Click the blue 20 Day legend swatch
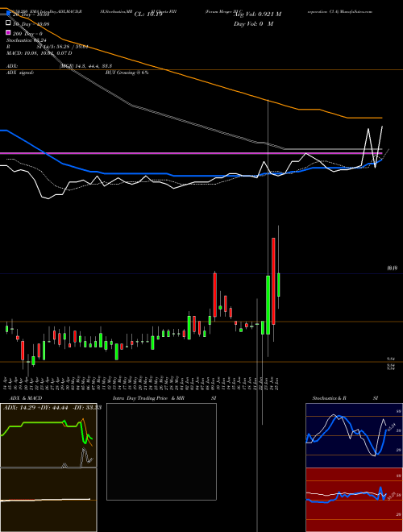The image size is (403, 532). tap(9, 14)
